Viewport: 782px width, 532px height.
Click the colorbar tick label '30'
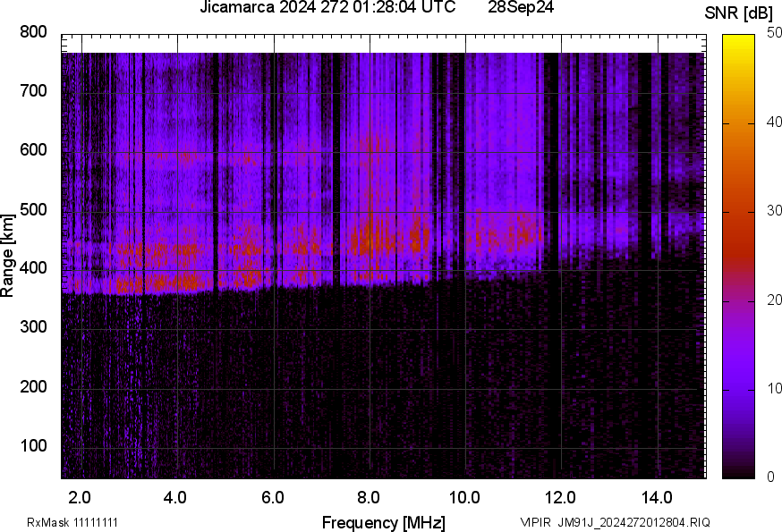point(775,212)
